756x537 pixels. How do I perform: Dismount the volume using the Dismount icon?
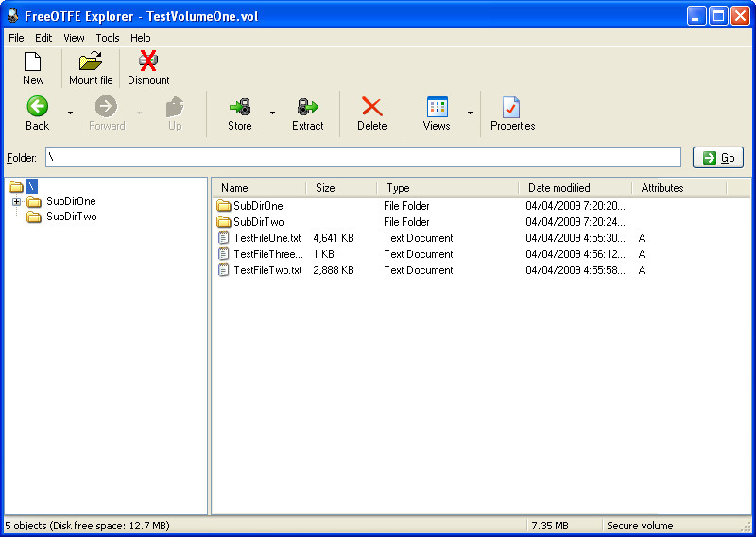coord(148,61)
